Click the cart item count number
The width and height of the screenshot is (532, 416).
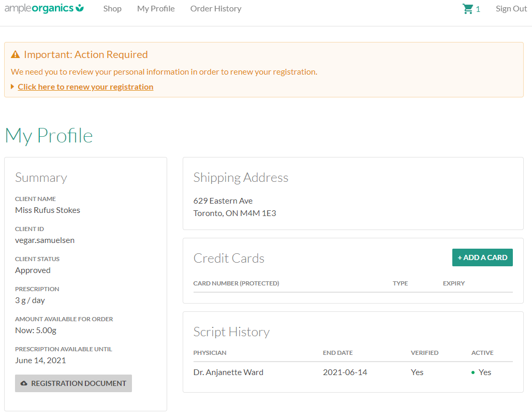(x=478, y=9)
